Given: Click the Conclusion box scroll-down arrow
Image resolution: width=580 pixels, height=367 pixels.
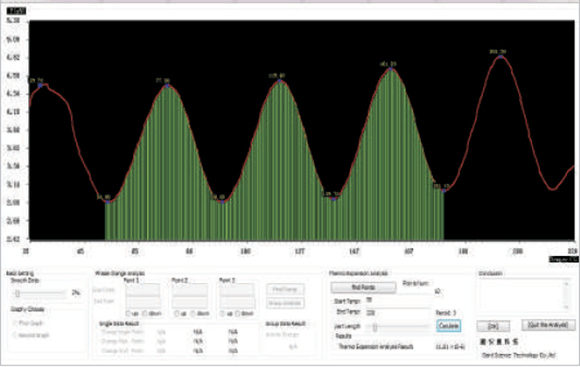Looking at the screenshot, I should coord(566,307).
